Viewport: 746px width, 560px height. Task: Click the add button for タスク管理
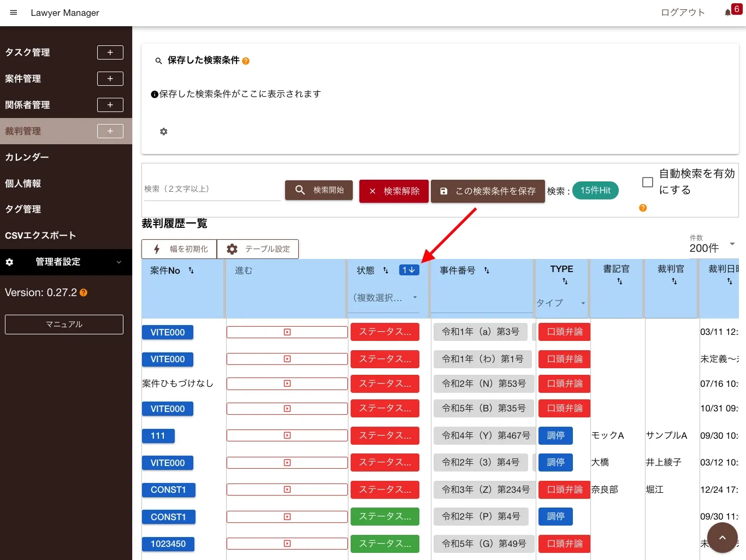(110, 52)
